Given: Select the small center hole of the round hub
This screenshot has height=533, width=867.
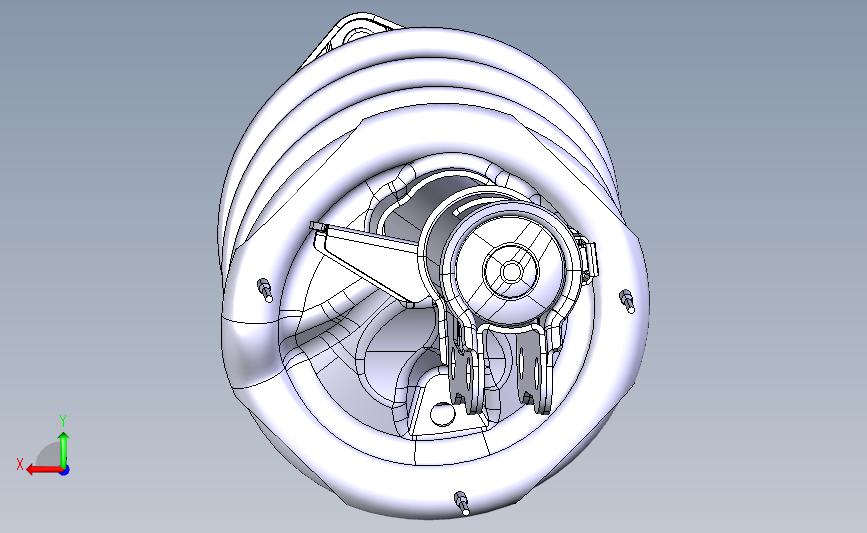Looking at the screenshot, I should (x=511, y=271).
